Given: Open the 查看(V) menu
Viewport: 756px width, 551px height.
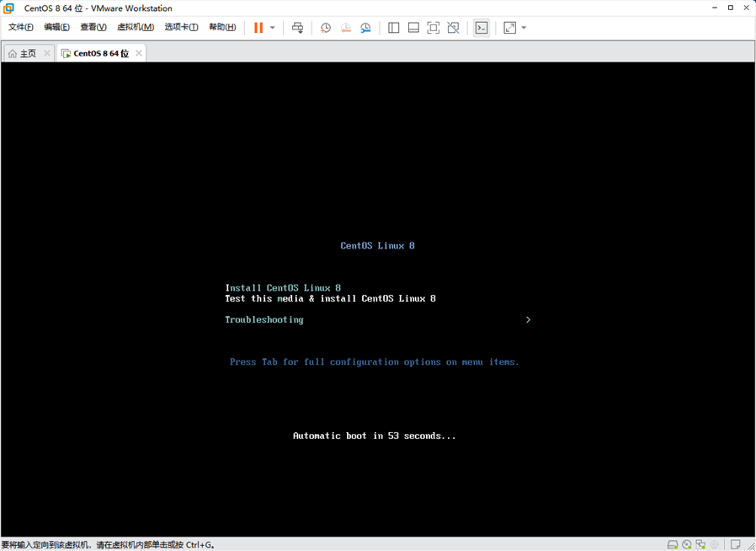Looking at the screenshot, I should coord(93,27).
